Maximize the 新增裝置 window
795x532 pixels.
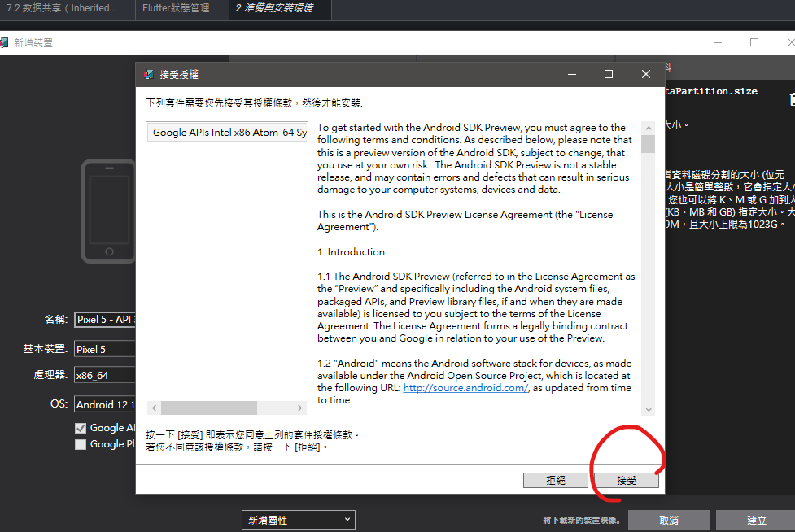tap(754, 42)
